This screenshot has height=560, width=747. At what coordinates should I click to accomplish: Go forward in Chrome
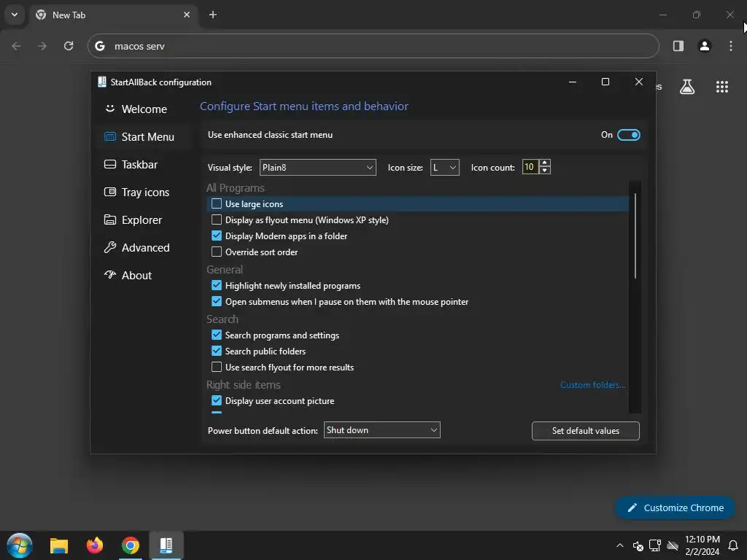click(x=42, y=46)
